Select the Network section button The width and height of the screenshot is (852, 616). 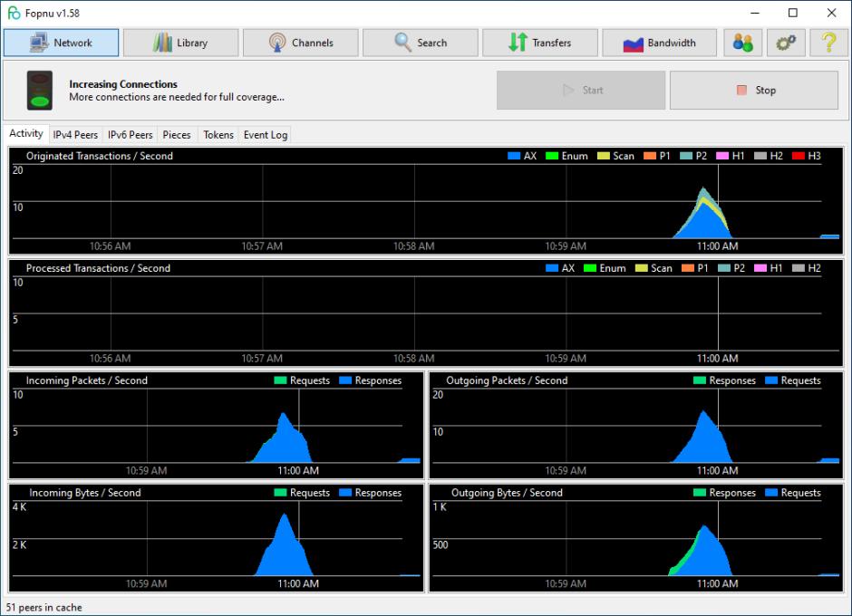[x=62, y=43]
